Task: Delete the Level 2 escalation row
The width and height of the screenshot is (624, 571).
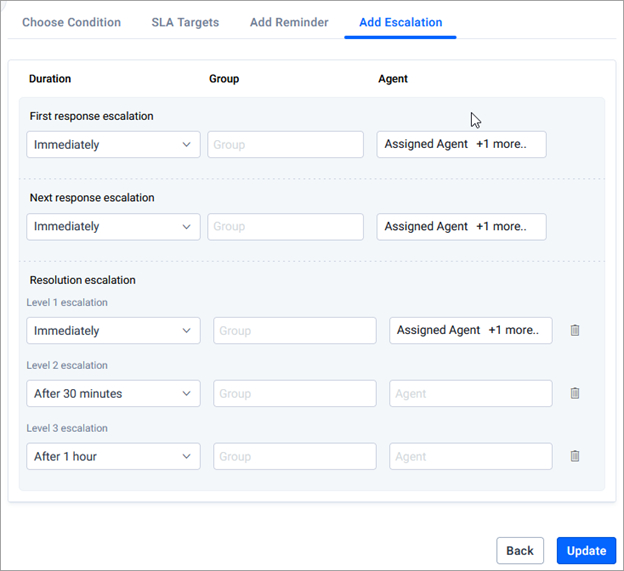Action: (x=575, y=393)
